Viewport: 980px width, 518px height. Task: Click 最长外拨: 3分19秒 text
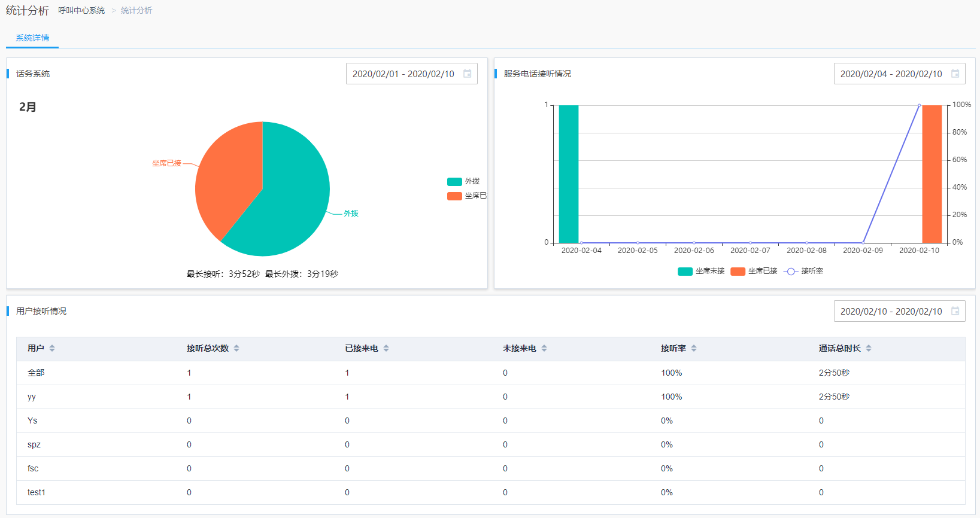(302, 274)
